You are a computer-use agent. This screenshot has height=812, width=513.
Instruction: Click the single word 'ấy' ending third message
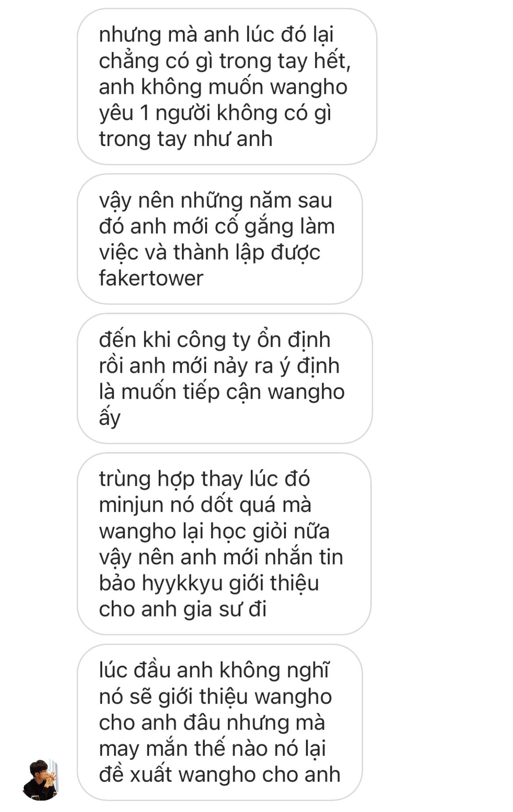[110, 417]
